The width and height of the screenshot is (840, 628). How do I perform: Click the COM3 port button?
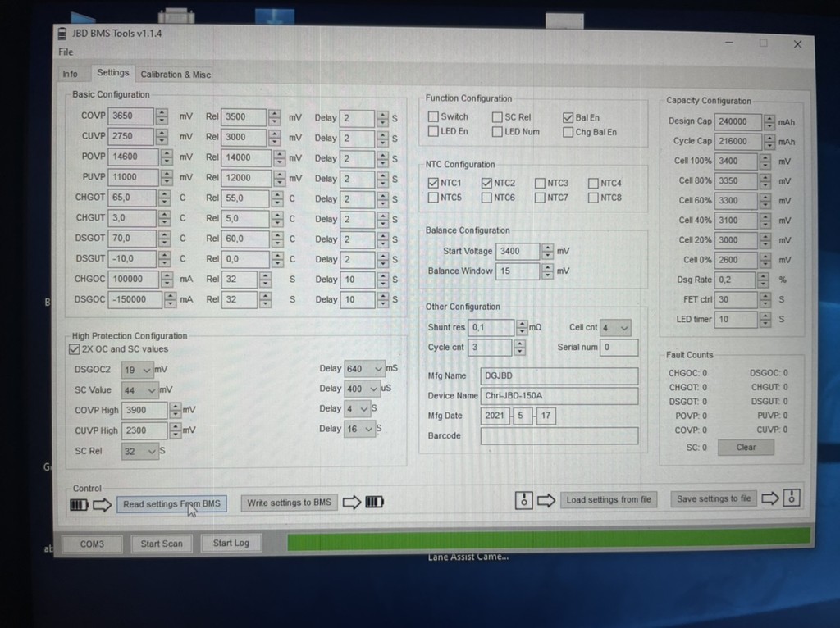click(92, 544)
